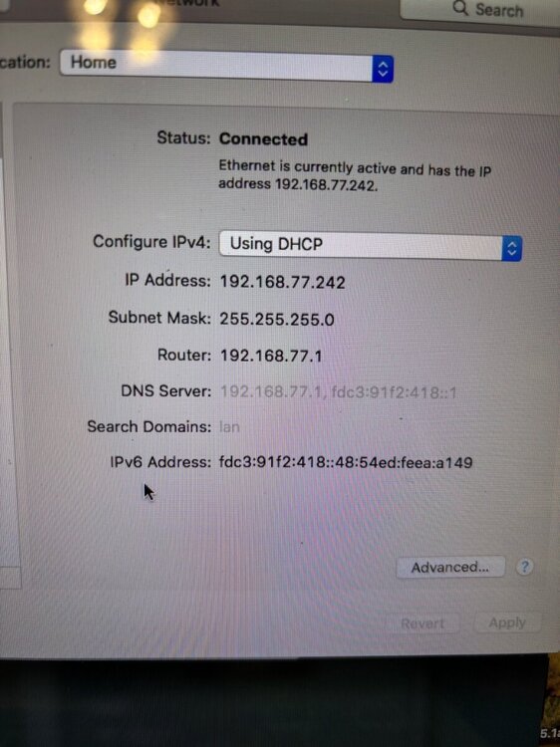
Task: Select the Router value 192.168.77.1
Action: [271, 356]
